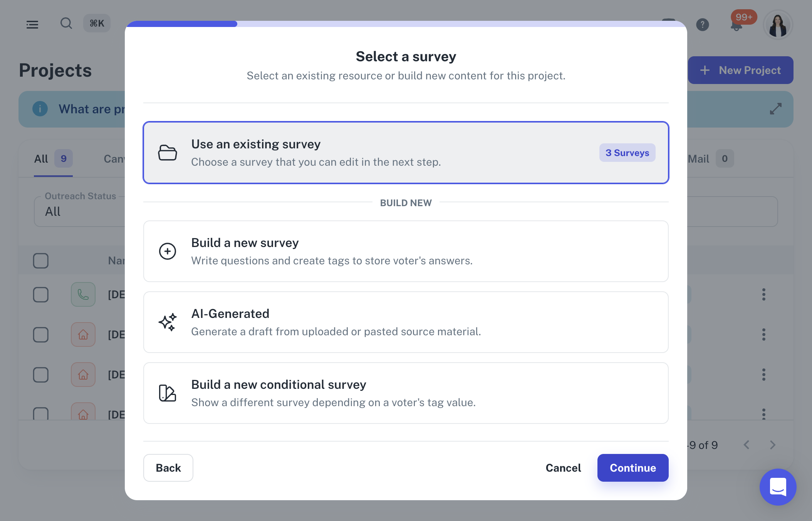Click the open folder icon for existing survey
The width and height of the screenshot is (812, 521).
168,153
